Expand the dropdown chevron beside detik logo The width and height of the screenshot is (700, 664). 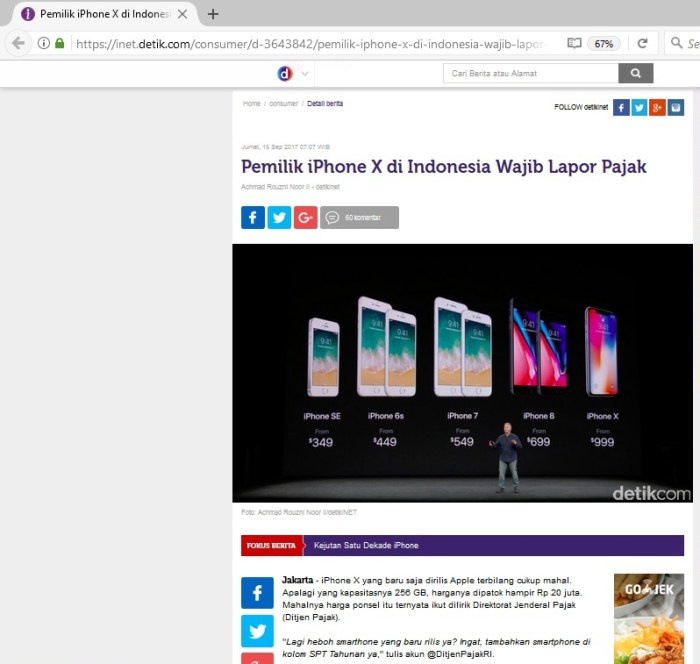[305, 73]
